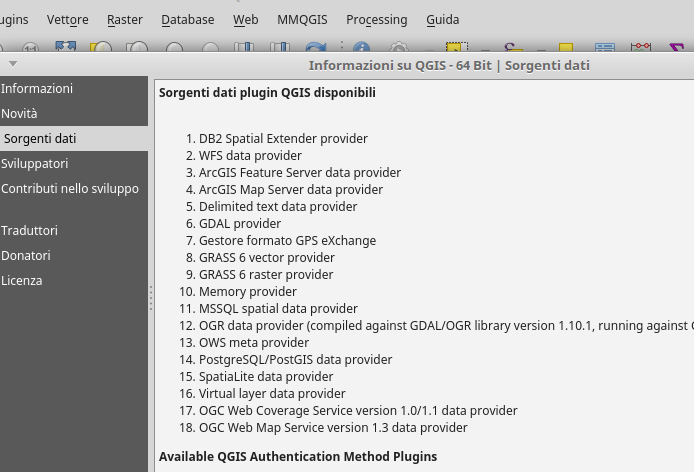Click 'DB2 Spatial Extender provider' entry
This screenshot has width=694, height=472.
283,139
